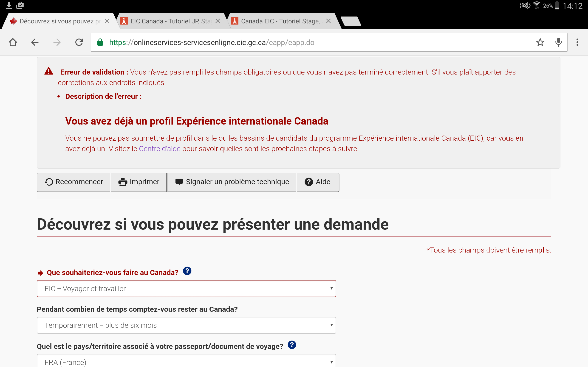Expand the 'EIC – Voyager et travailler' dropdown
Screen dimensions: 588x367
coord(186,289)
